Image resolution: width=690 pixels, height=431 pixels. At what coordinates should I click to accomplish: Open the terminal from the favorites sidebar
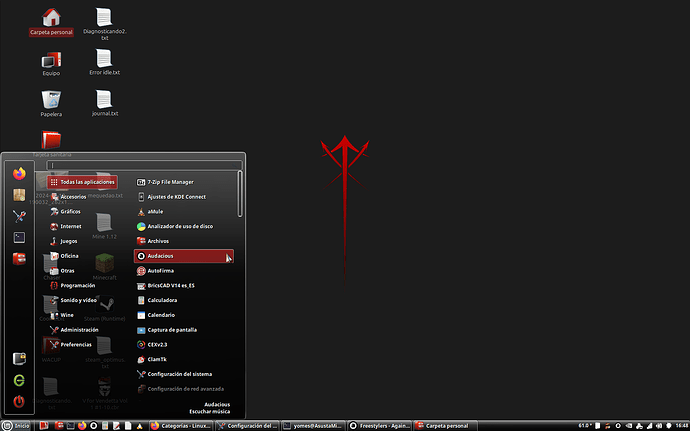pyautogui.click(x=19, y=237)
